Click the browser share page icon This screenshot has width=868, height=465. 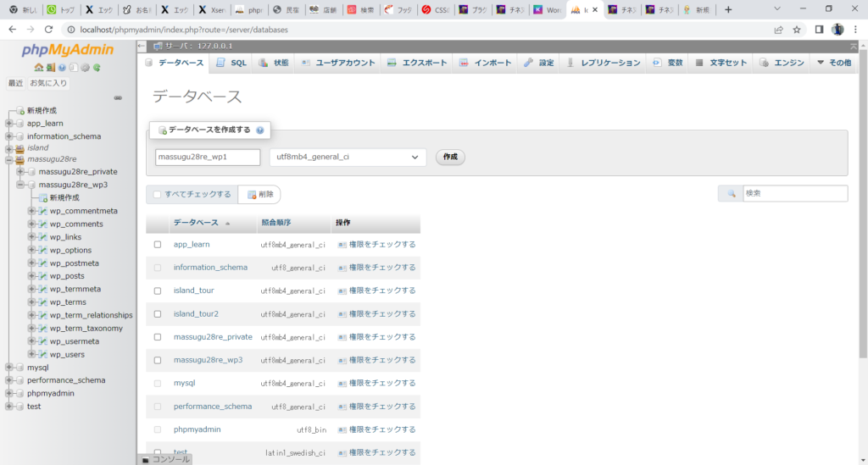click(x=778, y=30)
